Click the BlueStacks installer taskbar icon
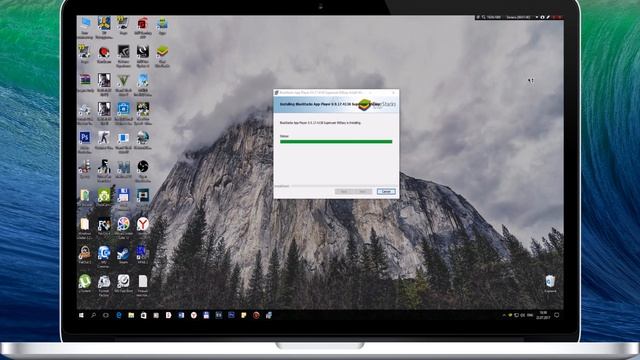This screenshot has width=640, height=360. point(269,315)
